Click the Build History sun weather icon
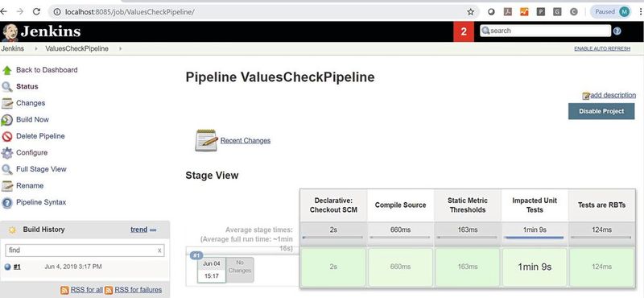This screenshot has width=644, height=298. (x=12, y=230)
